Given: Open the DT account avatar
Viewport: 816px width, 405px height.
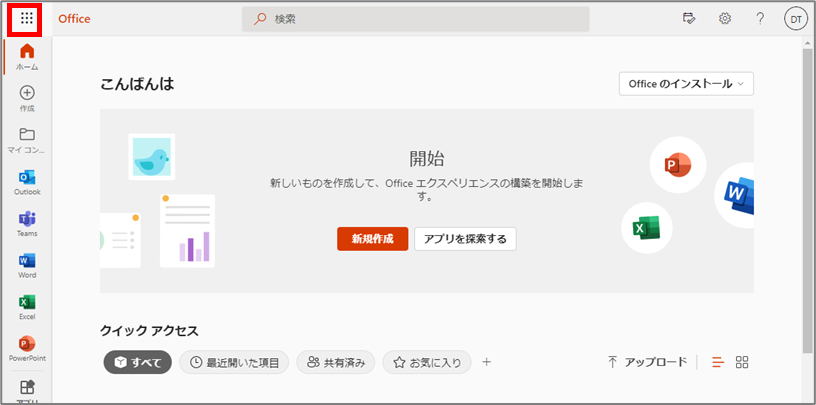Looking at the screenshot, I should click(796, 19).
